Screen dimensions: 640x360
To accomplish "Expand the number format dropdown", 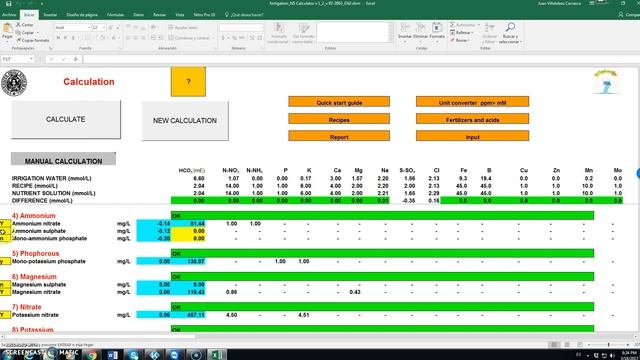I will point(261,27).
